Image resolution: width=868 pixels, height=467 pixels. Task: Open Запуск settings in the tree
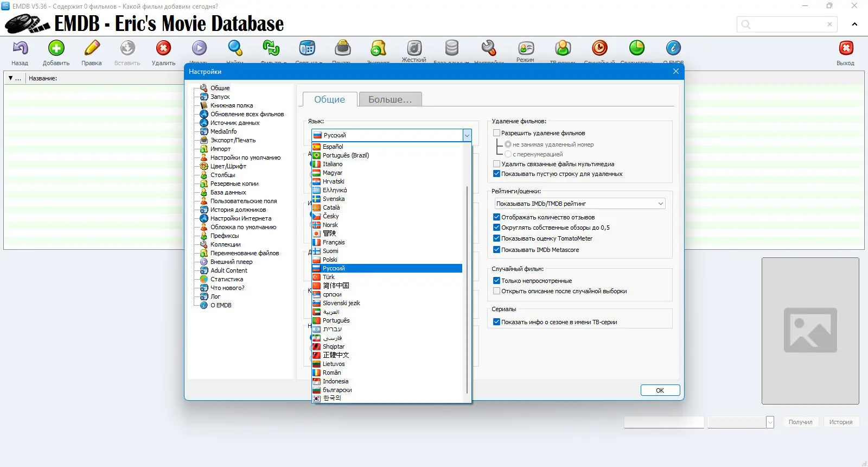pos(220,97)
